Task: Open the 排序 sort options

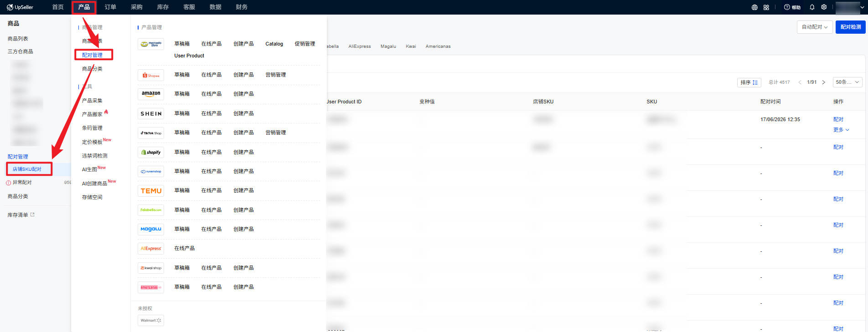Action: (749, 82)
